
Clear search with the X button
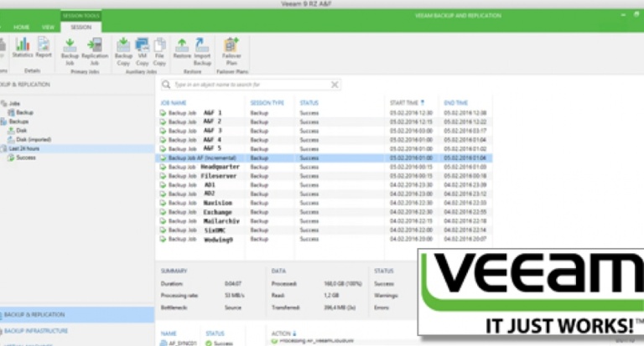click(335, 85)
